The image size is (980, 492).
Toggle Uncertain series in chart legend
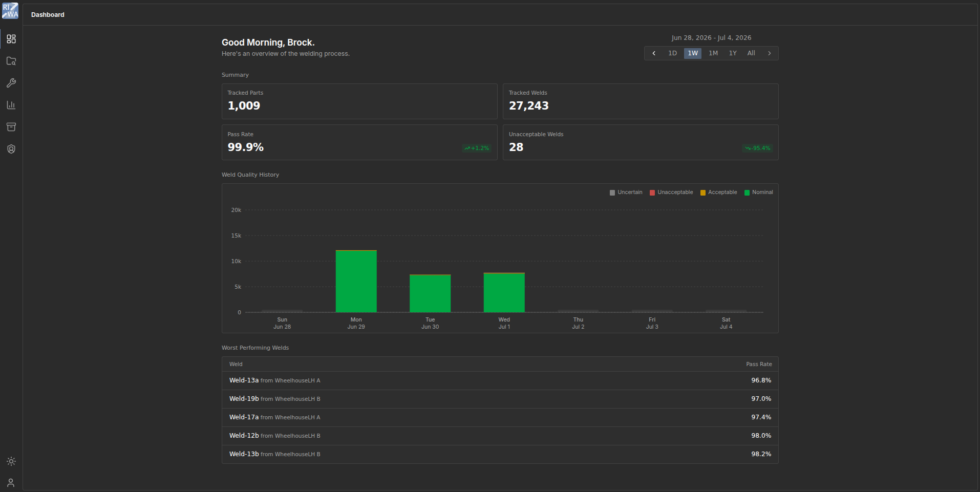pos(626,192)
